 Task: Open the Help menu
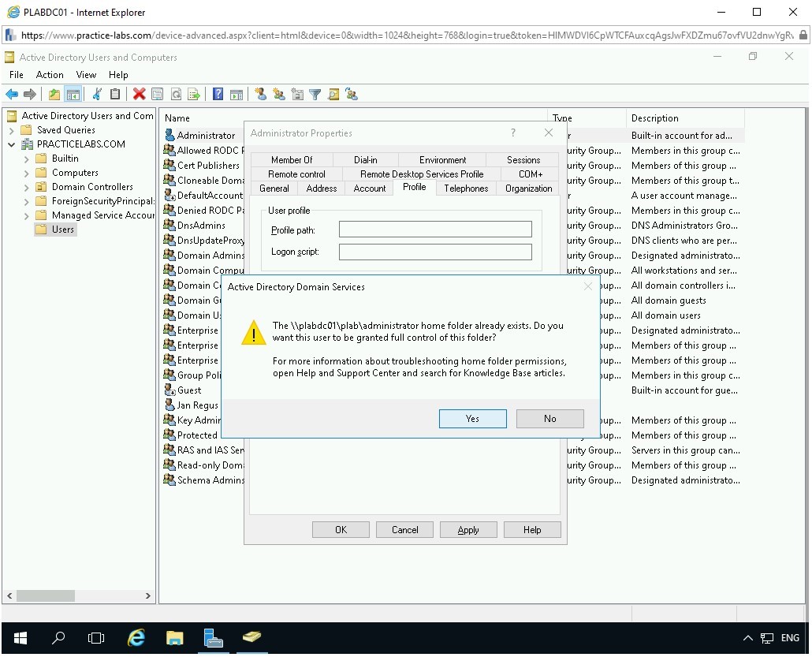pyautogui.click(x=118, y=75)
